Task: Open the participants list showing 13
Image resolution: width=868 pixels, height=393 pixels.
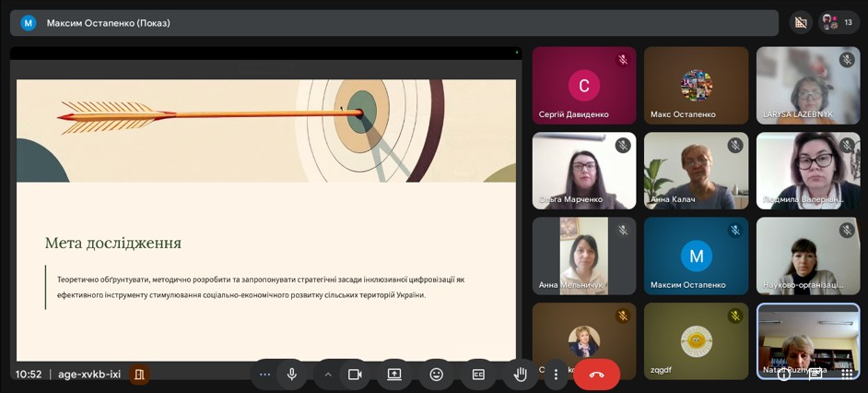Action: [838, 22]
